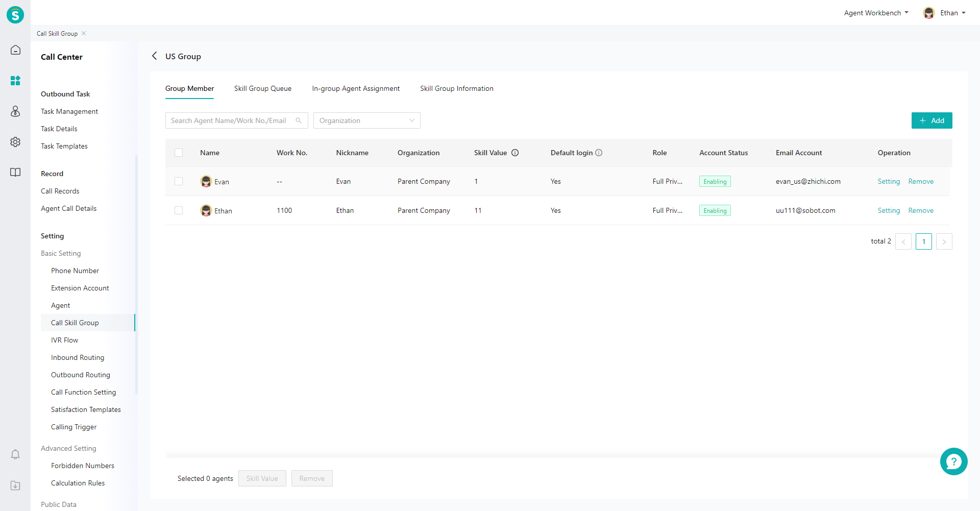This screenshot has height=511, width=980.
Task: Open the gear settings icon in left rail
Action: click(x=15, y=142)
